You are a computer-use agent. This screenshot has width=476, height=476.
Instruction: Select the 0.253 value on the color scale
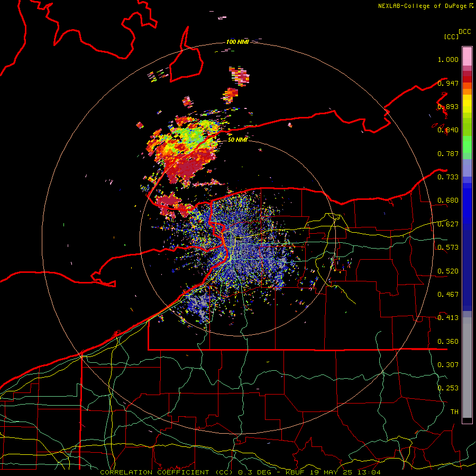pyautogui.click(x=448, y=388)
